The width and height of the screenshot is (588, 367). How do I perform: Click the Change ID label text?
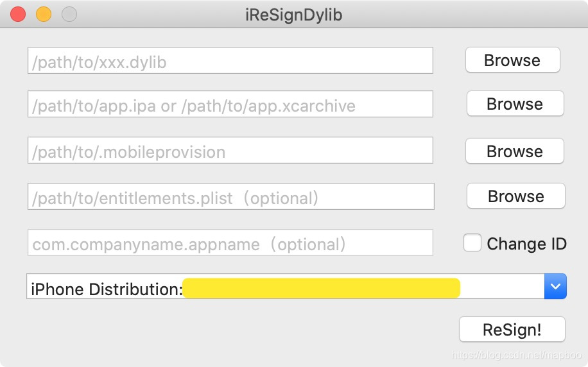526,244
